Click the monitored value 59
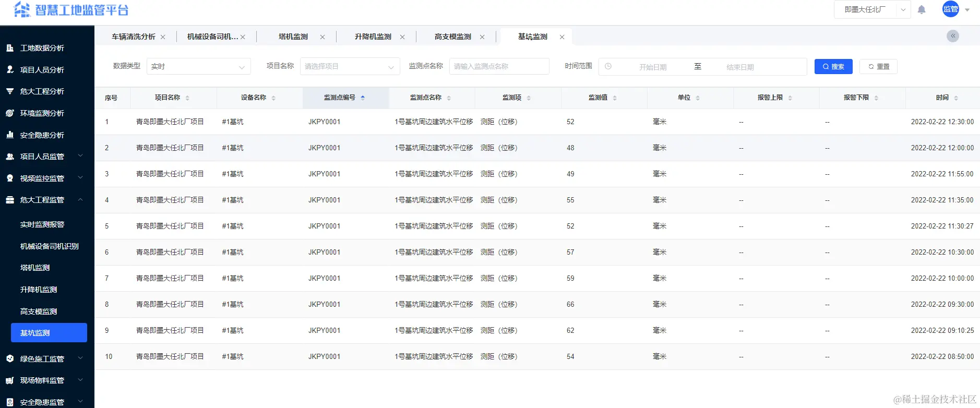The image size is (980, 408). 570,278
